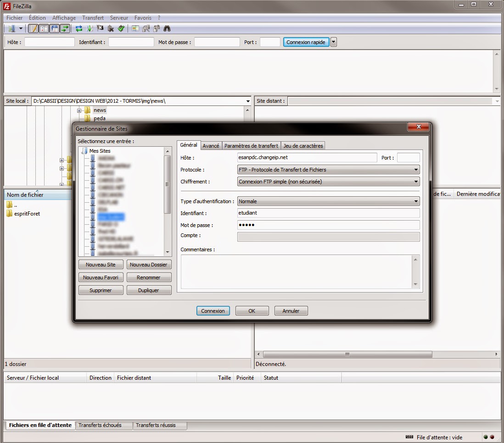Open the Transfert menu
The height and width of the screenshot is (443, 504).
pyautogui.click(x=92, y=18)
